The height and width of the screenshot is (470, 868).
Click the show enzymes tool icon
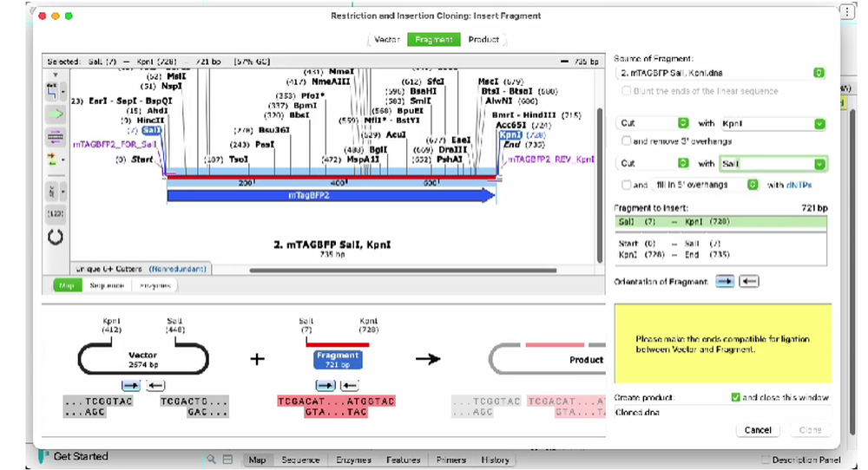(x=52, y=92)
